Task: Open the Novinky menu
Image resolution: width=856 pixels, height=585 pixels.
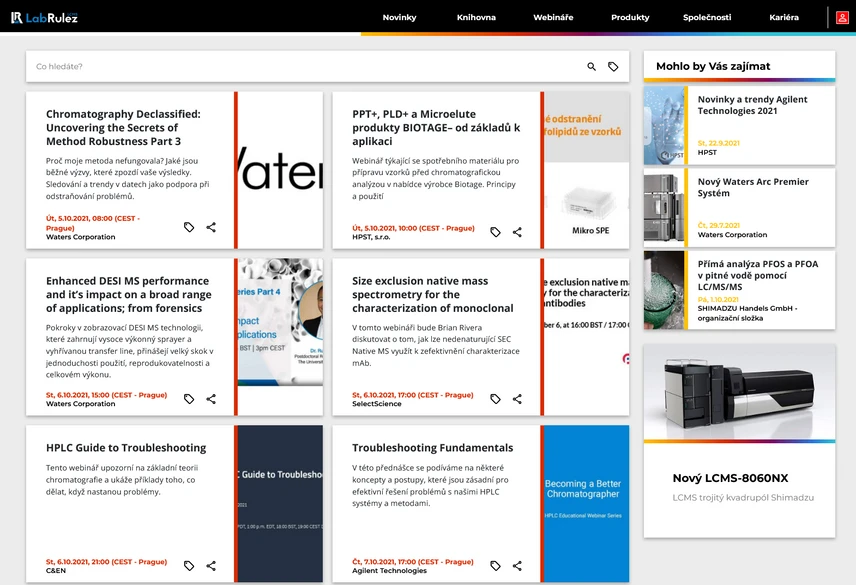Action: point(399,17)
